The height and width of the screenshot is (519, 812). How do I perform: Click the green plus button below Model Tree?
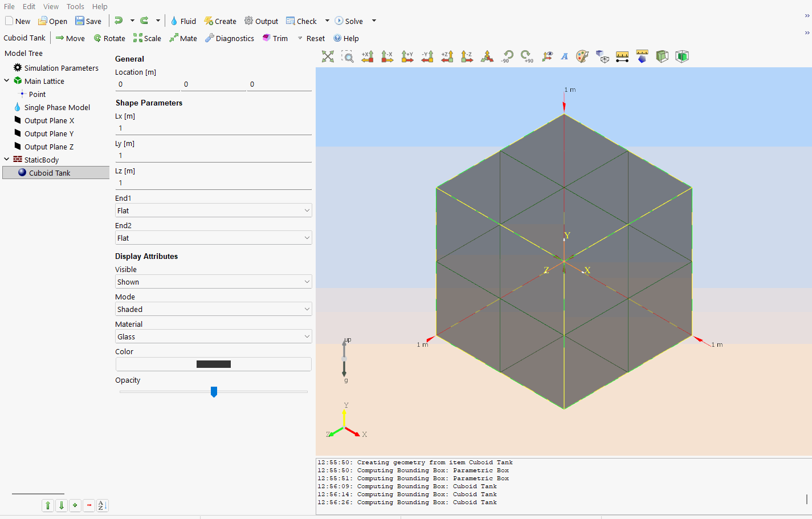click(75, 505)
